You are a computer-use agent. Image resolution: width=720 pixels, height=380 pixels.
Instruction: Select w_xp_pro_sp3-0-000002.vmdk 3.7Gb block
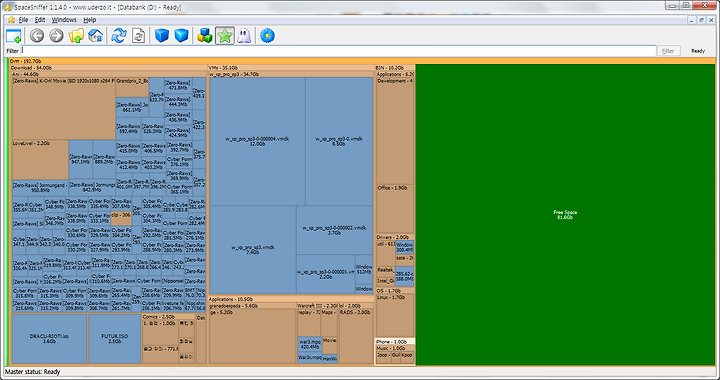click(x=334, y=230)
